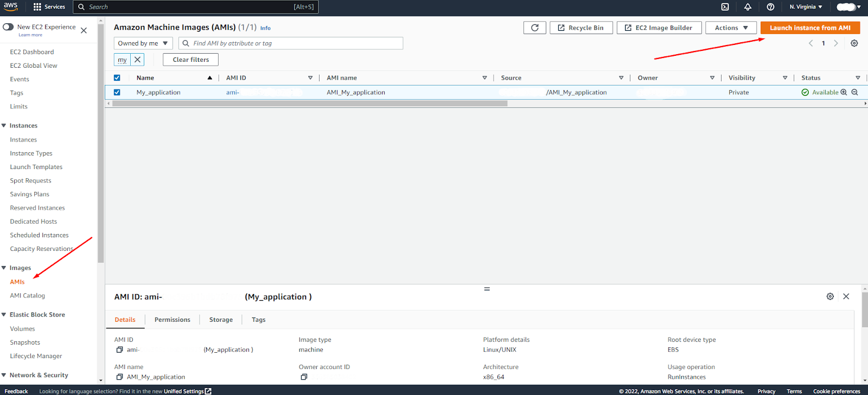The width and height of the screenshot is (868, 395).
Task: Open Cookie preferences in footer
Action: (837, 391)
